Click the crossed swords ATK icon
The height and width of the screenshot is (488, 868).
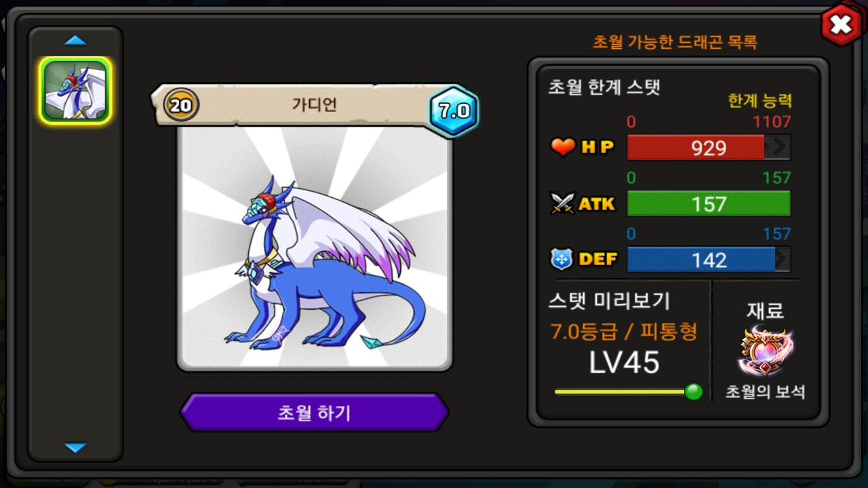(x=563, y=203)
